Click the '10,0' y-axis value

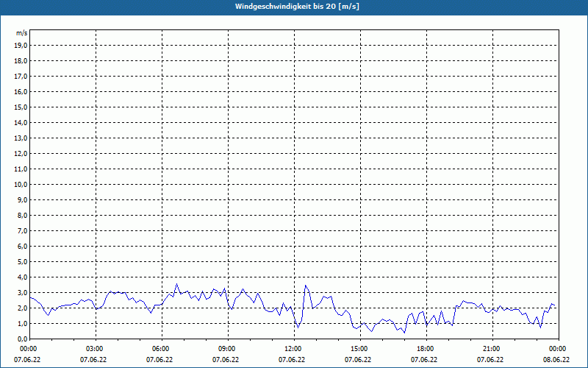click(21, 185)
